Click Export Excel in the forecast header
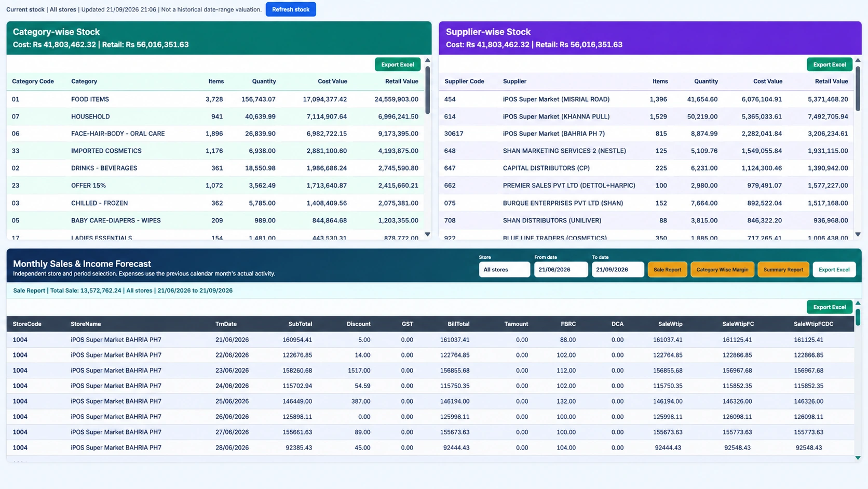Screen dimensions: 868x489 (x=834, y=270)
